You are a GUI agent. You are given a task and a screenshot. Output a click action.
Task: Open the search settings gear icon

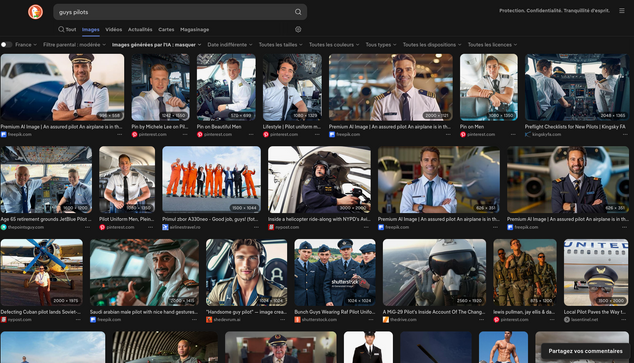[x=298, y=29]
